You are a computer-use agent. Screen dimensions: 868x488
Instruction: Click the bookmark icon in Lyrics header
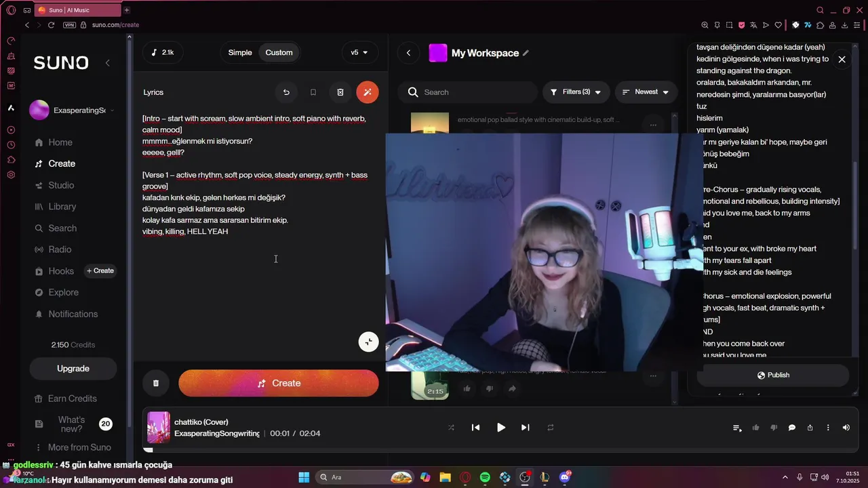(x=313, y=92)
